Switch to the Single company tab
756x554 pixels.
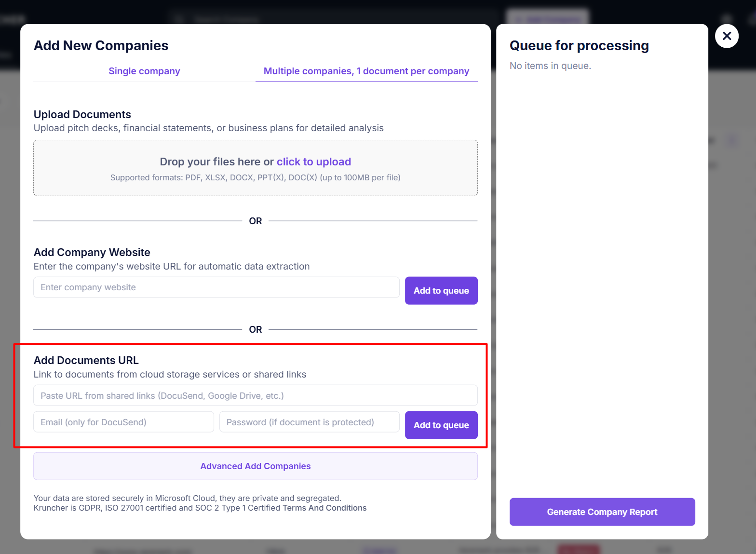[144, 71]
